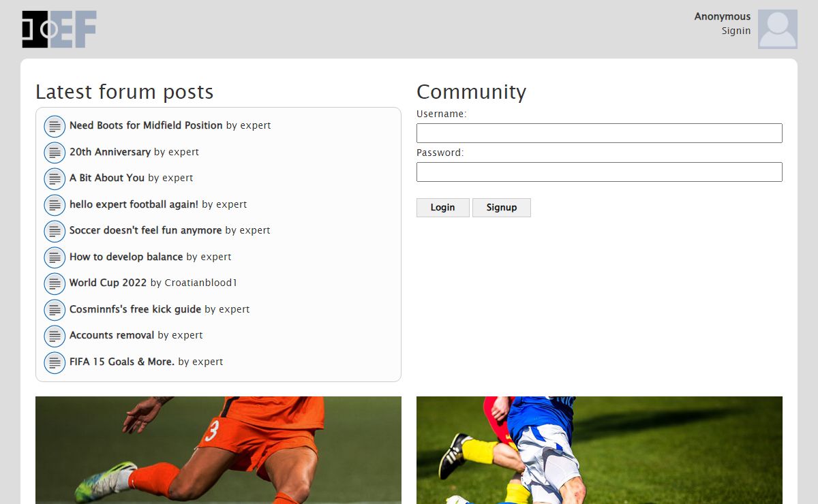Focus the Username input field
The height and width of the screenshot is (504, 818).
pos(599,133)
